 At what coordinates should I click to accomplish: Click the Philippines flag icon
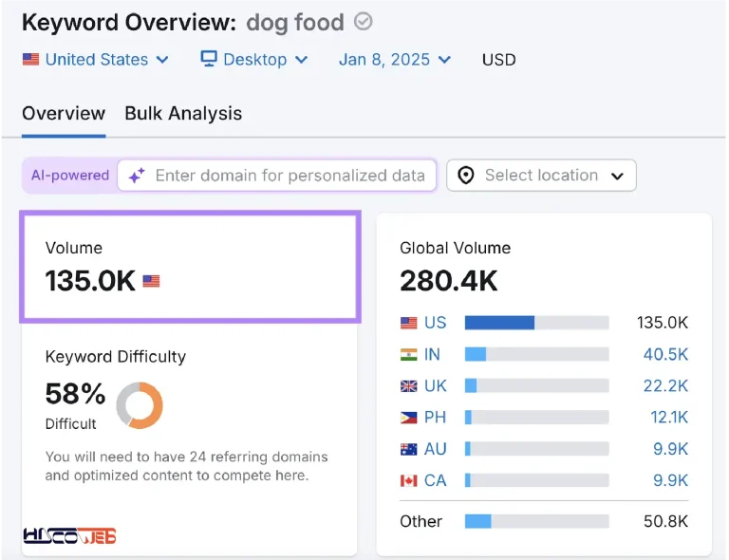(409, 418)
